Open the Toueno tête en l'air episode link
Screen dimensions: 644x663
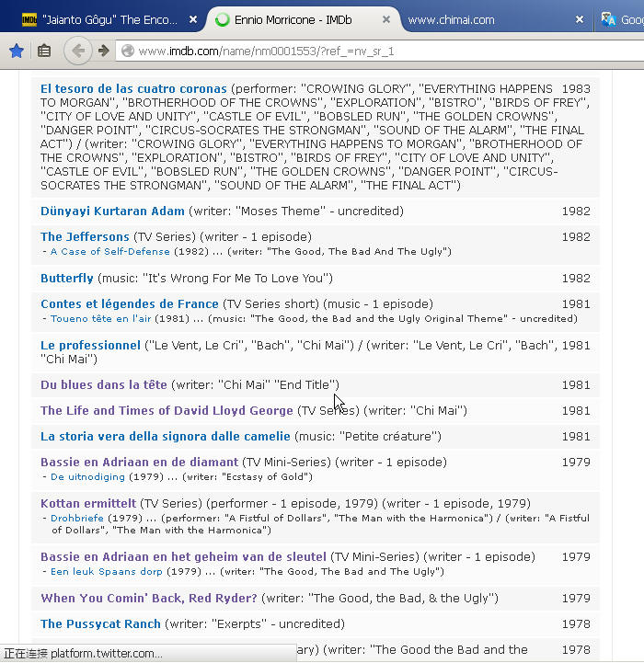[100, 319]
